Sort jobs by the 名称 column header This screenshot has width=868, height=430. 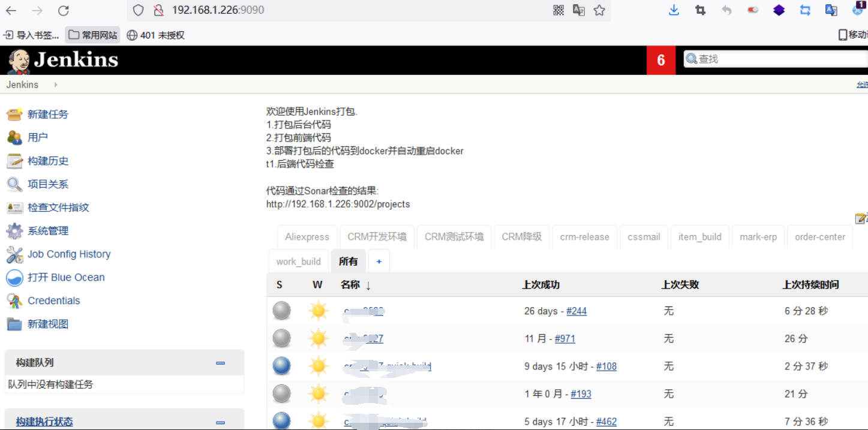(356, 285)
